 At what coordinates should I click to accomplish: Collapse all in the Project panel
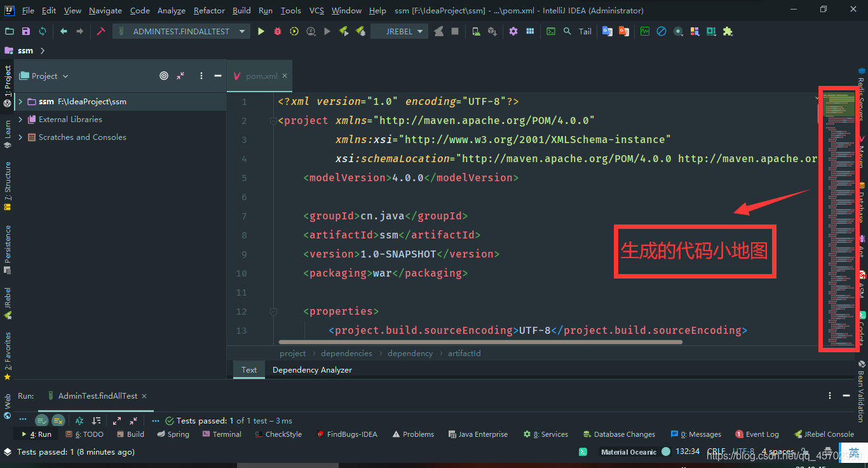tap(180, 76)
